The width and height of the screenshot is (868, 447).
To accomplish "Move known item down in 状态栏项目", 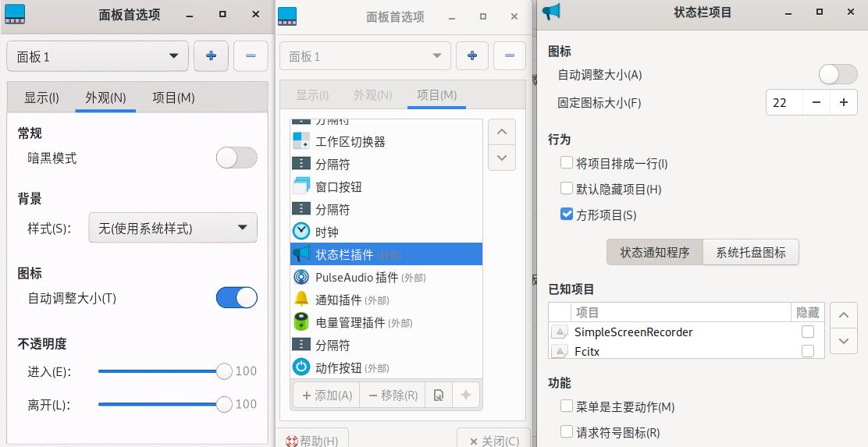I will (844, 342).
